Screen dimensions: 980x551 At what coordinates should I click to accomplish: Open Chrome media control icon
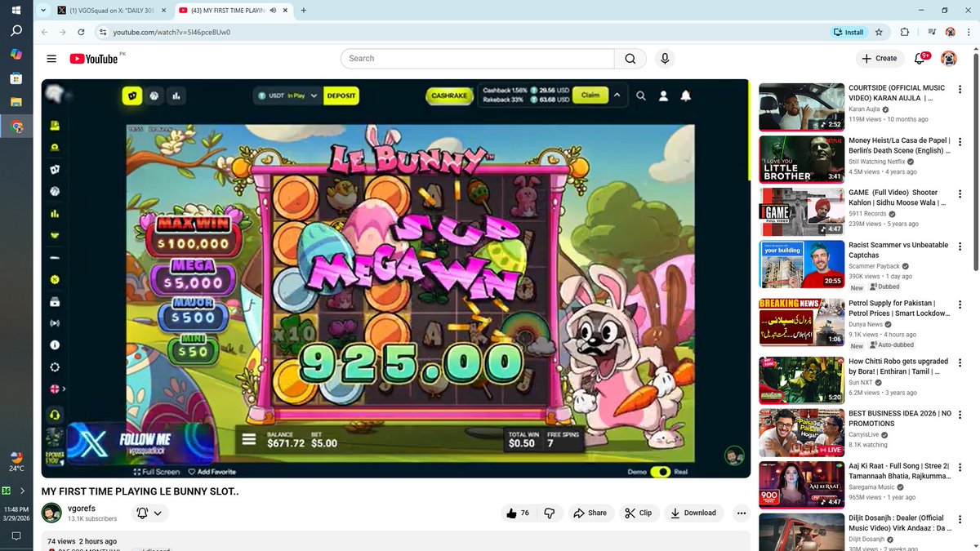932,32
